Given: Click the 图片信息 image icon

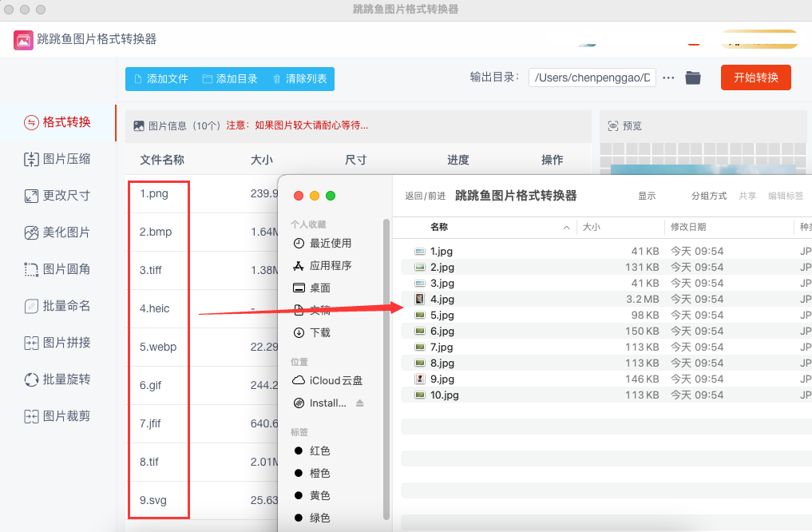Looking at the screenshot, I should click(x=139, y=126).
